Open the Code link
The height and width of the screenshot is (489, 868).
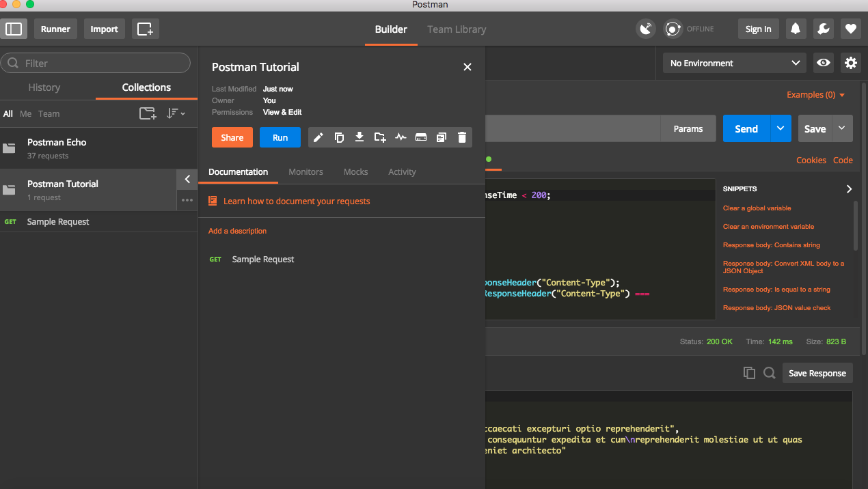843,160
